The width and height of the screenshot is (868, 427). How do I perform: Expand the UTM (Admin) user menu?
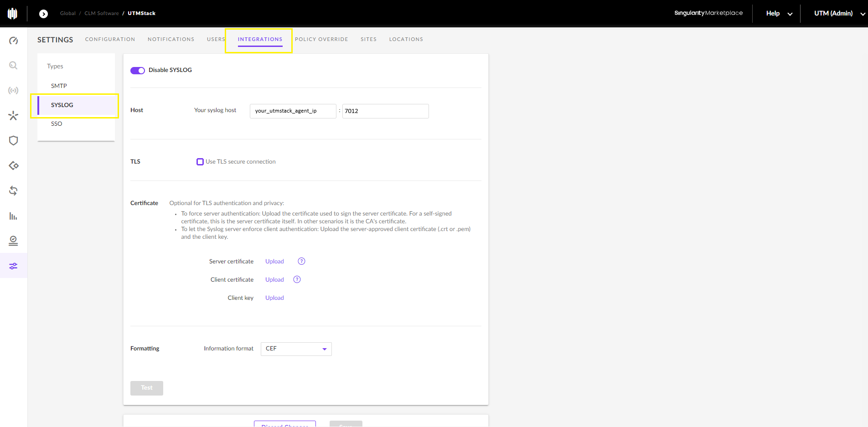coord(839,14)
